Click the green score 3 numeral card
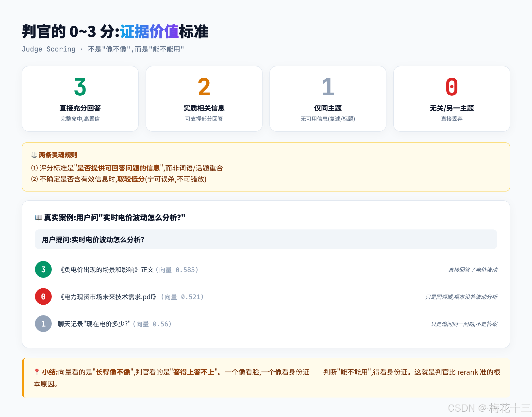532x417 pixels. point(80,99)
